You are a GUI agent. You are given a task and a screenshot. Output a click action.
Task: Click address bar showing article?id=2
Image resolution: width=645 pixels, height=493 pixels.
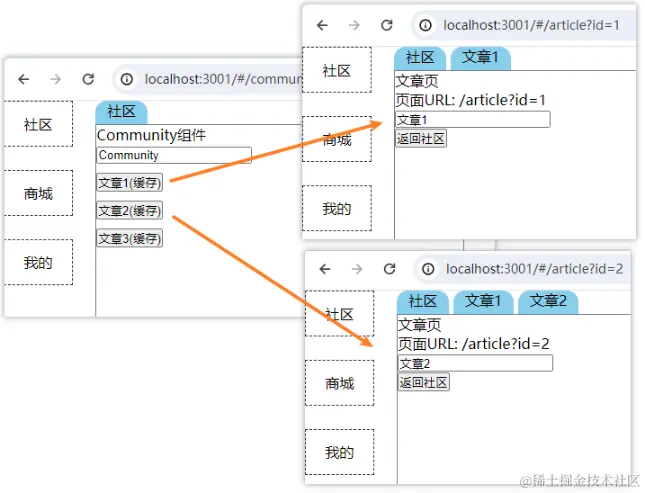click(522, 269)
